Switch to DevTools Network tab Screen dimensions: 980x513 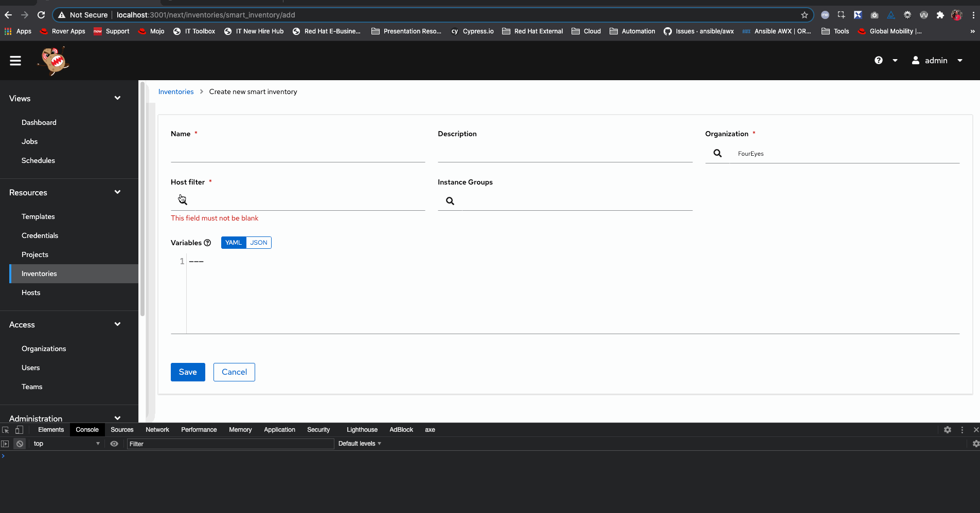point(157,430)
